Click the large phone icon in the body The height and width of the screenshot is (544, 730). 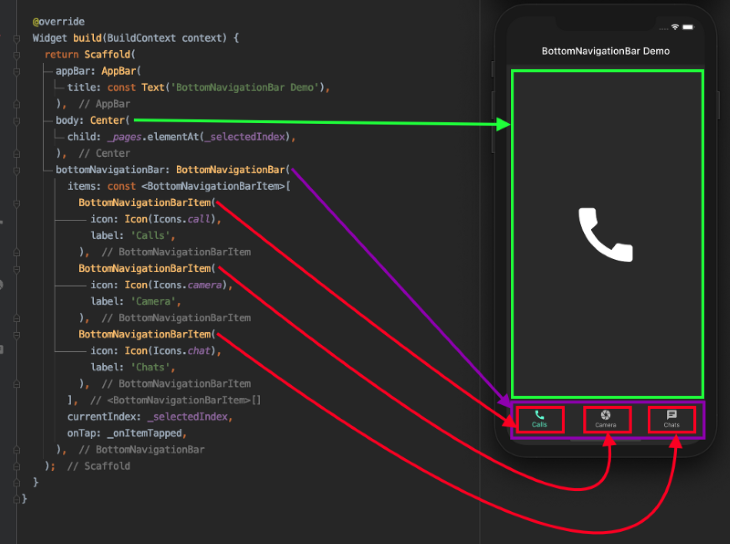[606, 235]
